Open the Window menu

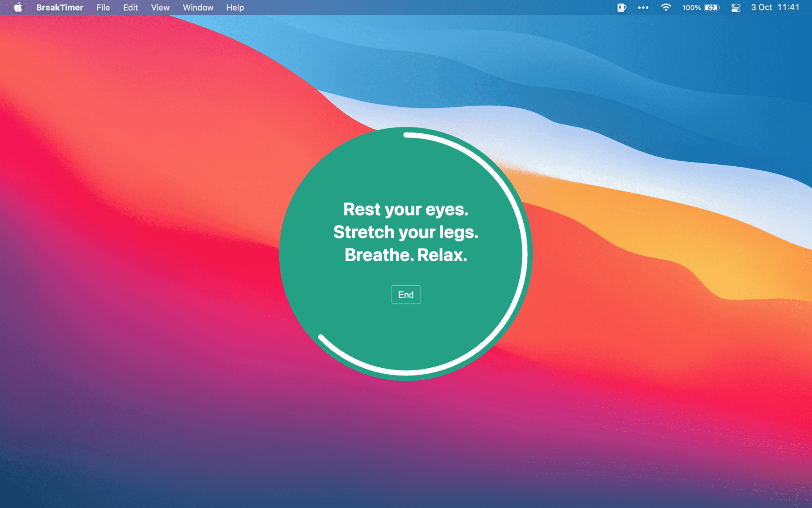coord(198,8)
